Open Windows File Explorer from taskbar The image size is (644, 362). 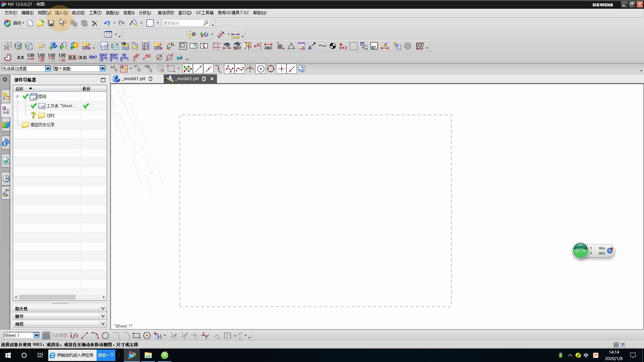point(148,355)
